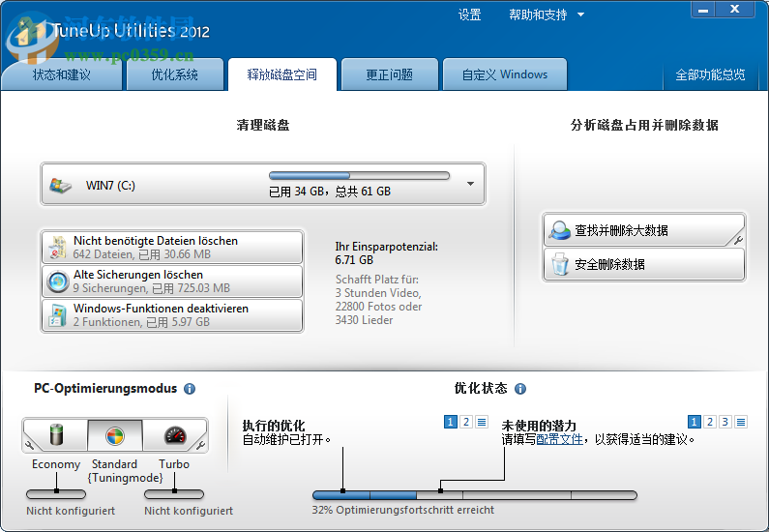Open the 状态和建议 tab

click(x=62, y=74)
